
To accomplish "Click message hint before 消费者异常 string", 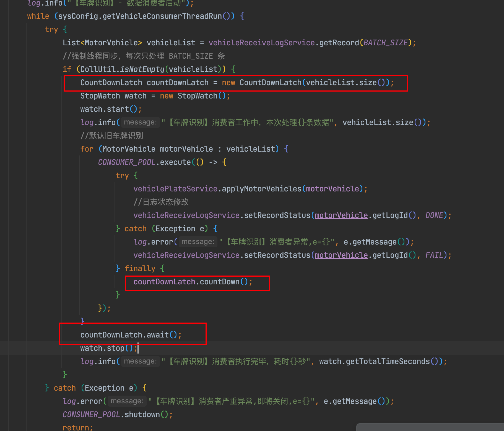I will (x=198, y=242).
